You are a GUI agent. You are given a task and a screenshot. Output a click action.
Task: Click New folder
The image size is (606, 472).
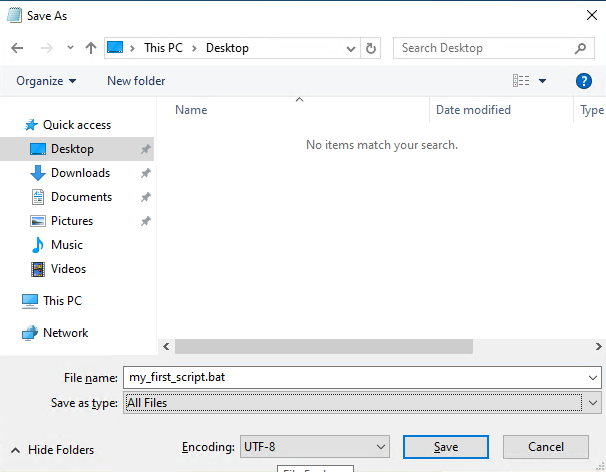tap(136, 81)
